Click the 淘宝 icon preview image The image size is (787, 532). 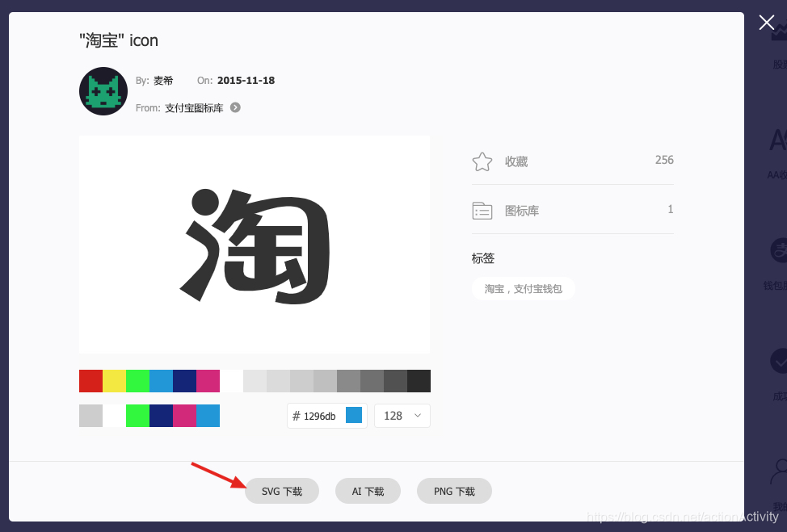click(255, 244)
